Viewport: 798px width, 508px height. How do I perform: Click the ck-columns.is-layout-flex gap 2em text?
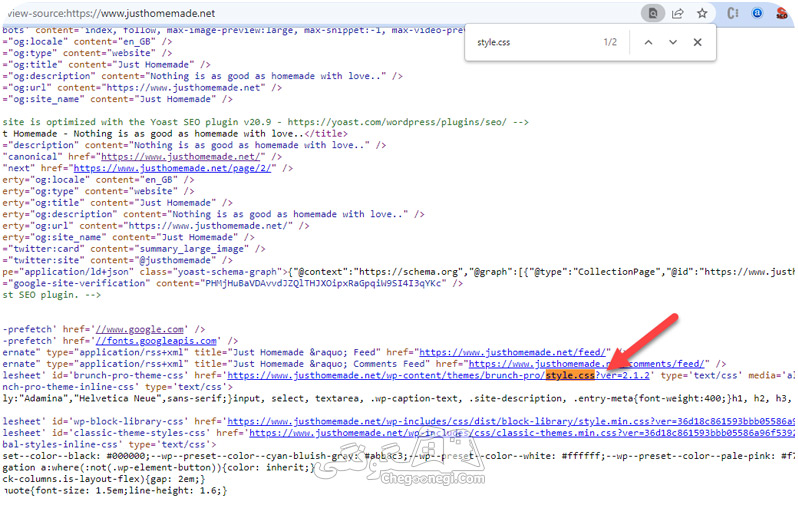[103, 479]
